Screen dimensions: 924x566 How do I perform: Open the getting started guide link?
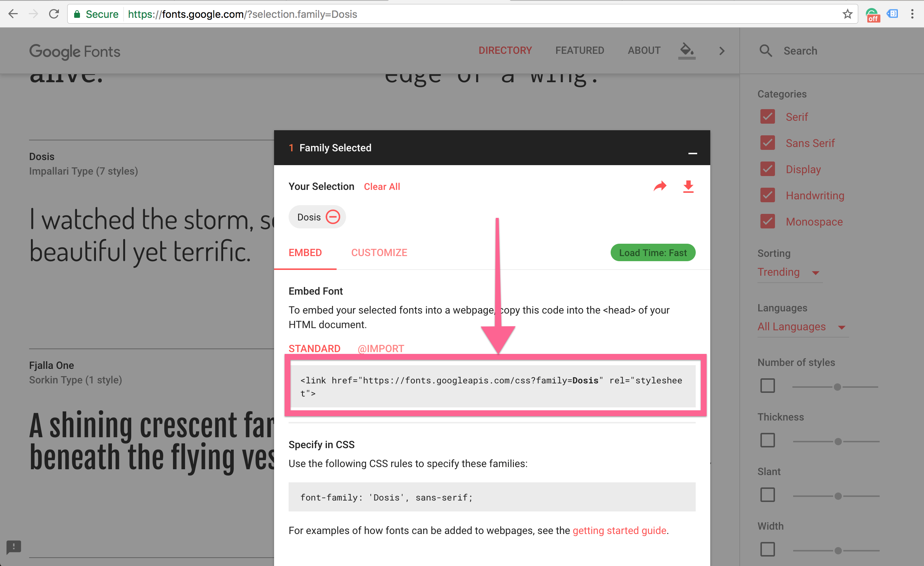[619, 530]
